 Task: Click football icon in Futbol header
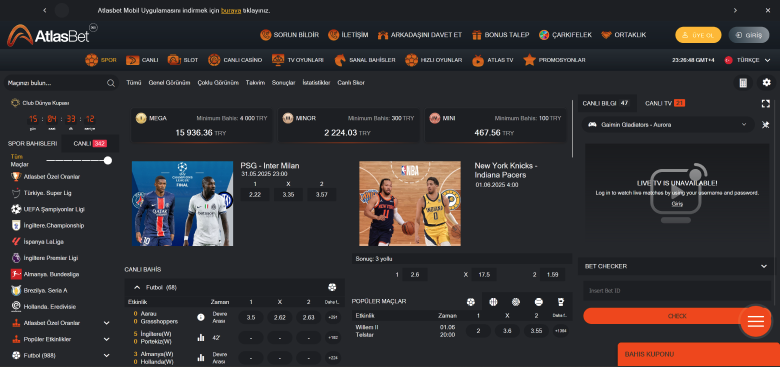coord(332,287)
